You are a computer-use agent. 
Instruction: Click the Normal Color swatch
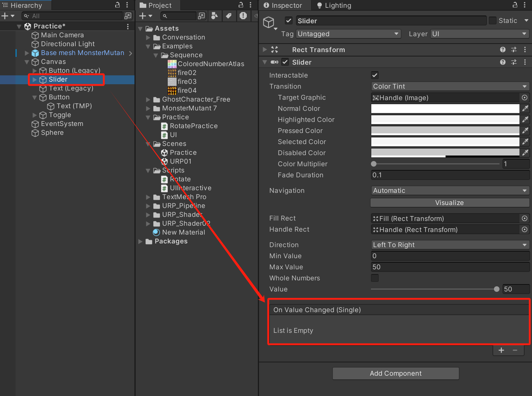coord(445,109)
